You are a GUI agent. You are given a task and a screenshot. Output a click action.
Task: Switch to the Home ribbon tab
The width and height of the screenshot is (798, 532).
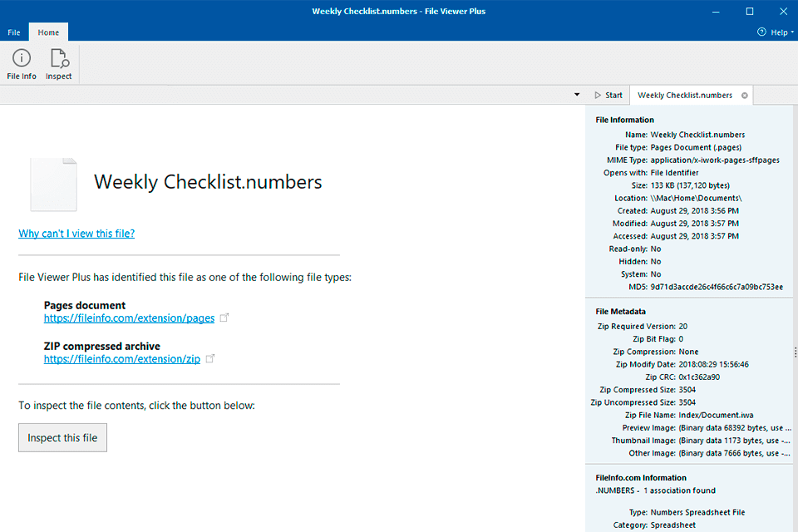[48, 32]
